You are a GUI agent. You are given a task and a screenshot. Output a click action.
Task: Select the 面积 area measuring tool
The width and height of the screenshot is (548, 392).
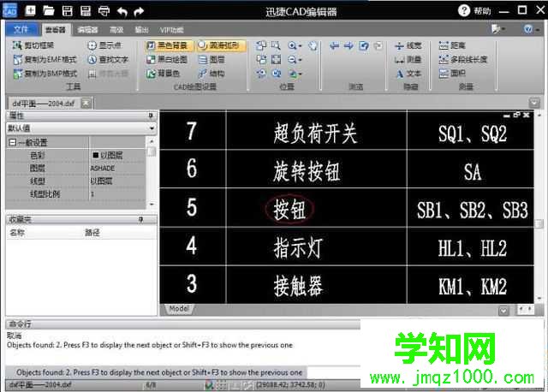[452, 74]
